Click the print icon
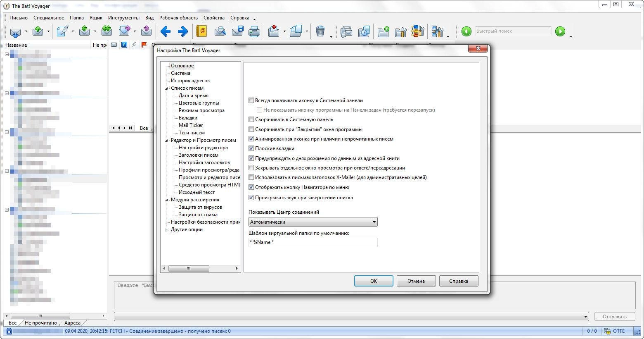 (x=254, y=31)
